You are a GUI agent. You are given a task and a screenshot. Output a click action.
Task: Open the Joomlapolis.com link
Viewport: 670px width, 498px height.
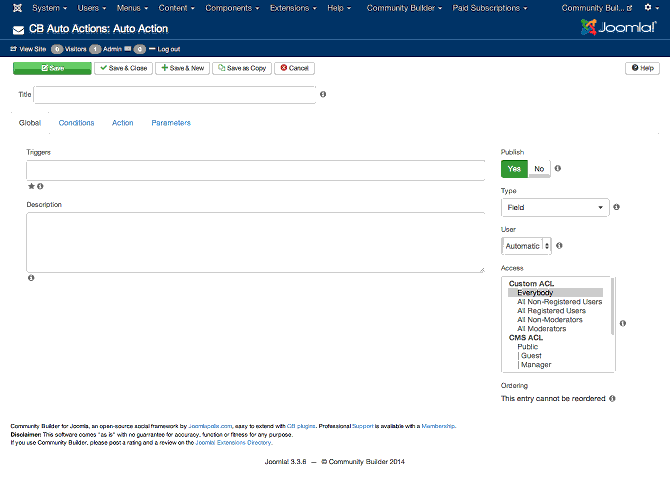click(x=210, y=426)
